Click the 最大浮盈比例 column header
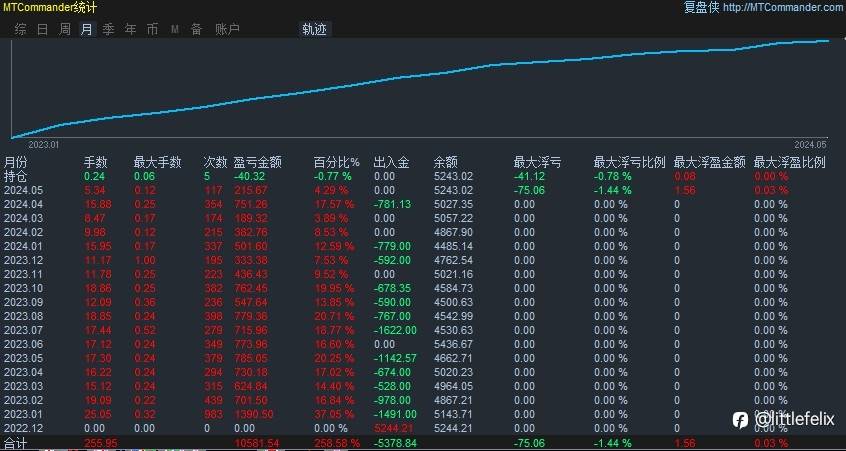This screenshot has width=846, height=451. 789,162
